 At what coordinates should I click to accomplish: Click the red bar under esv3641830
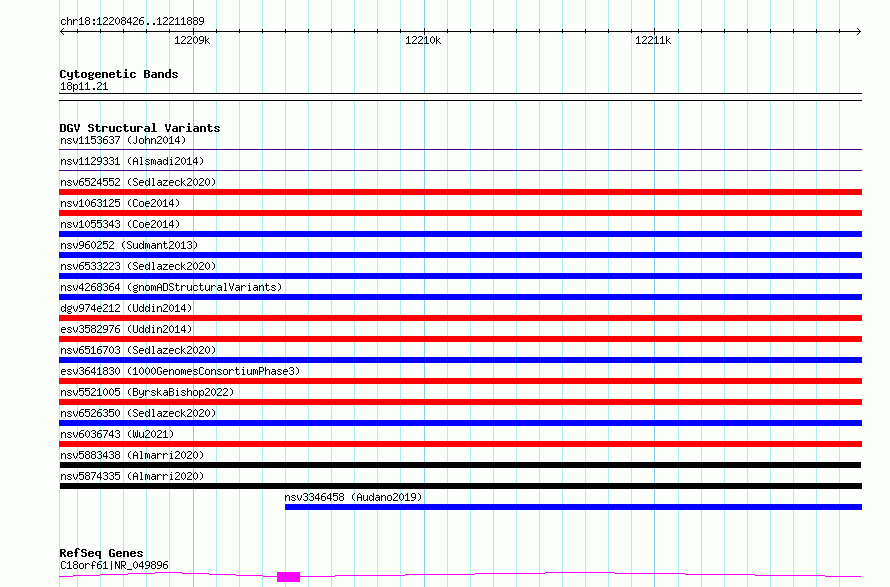point(460,381)
